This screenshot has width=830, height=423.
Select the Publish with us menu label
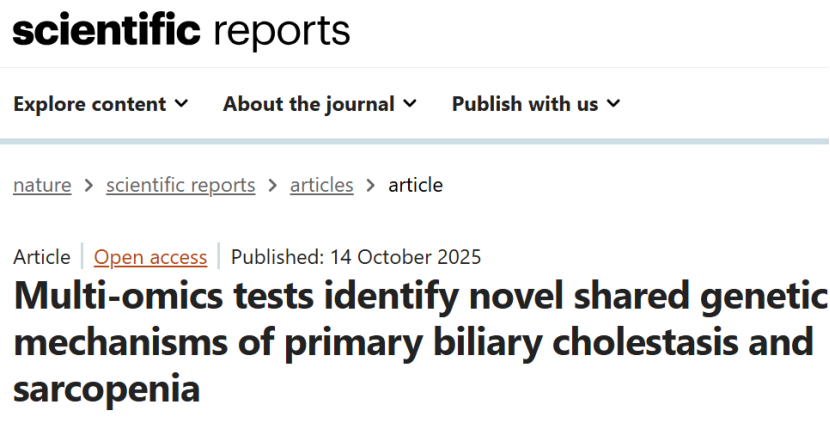525,104
